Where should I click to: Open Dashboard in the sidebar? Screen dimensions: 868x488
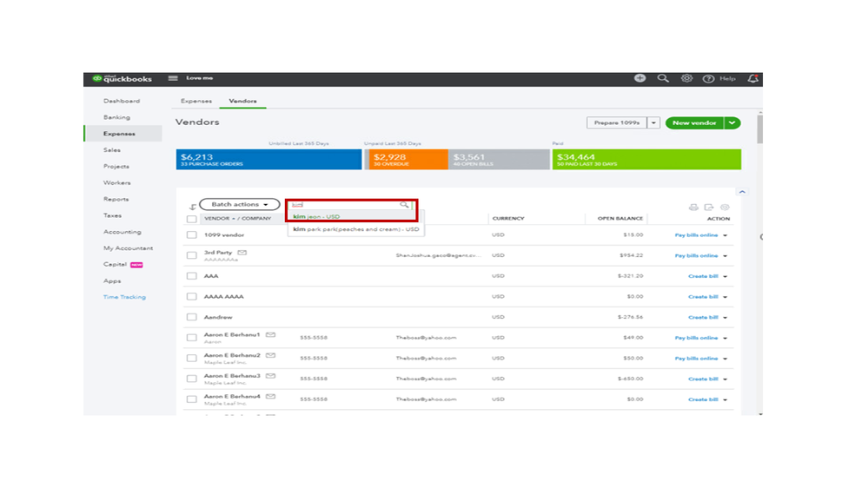(122, 102)
